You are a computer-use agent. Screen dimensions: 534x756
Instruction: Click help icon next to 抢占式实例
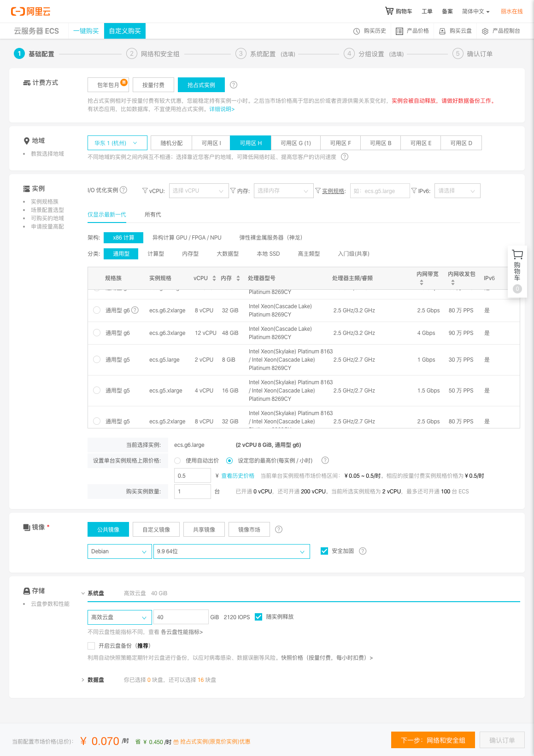coord(234,85)
